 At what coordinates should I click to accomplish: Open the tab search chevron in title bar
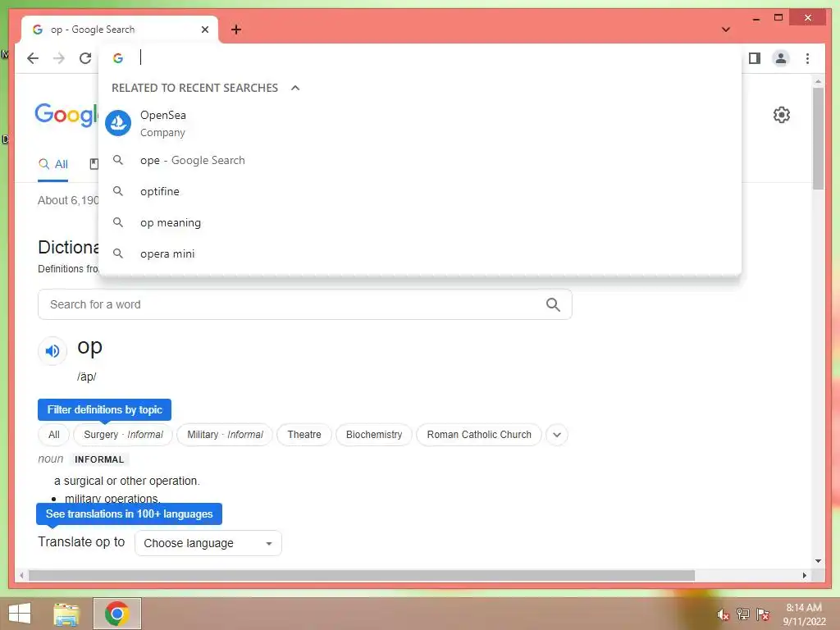(x=726, y=30)
